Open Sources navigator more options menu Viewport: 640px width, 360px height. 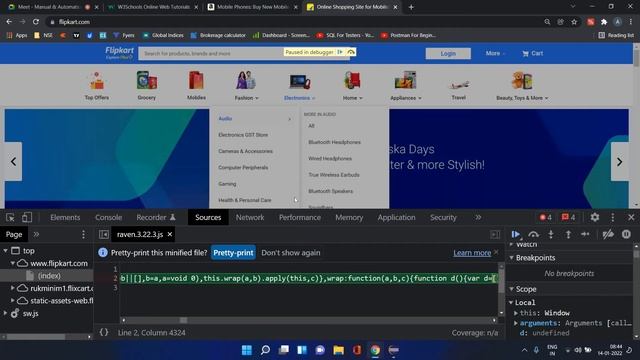(x=83, y=234)
